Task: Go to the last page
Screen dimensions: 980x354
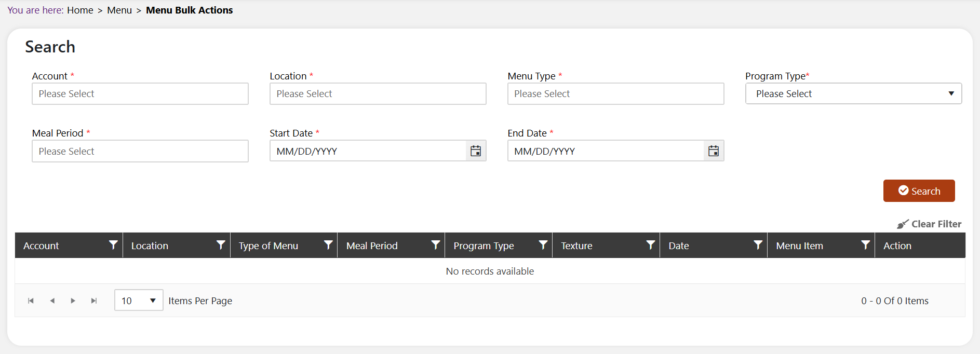Action: 94,301
